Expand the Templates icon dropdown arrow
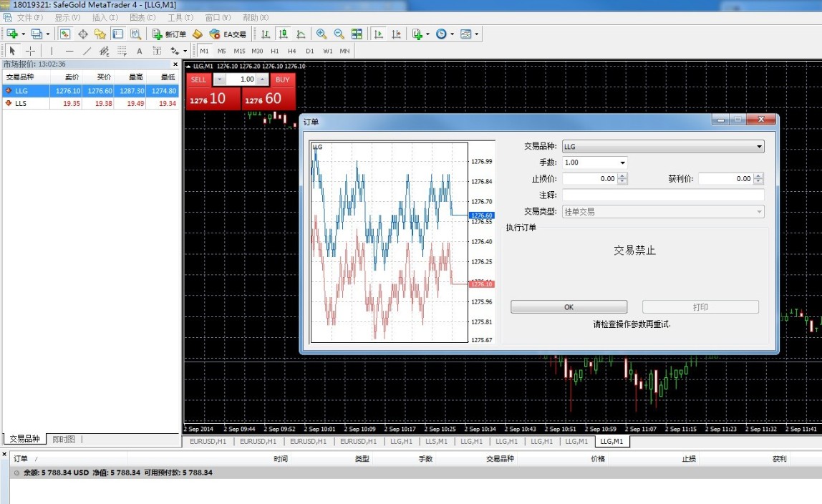Image resolution: width=822 pixels, height=504 pixels. (x=477, y=34)
